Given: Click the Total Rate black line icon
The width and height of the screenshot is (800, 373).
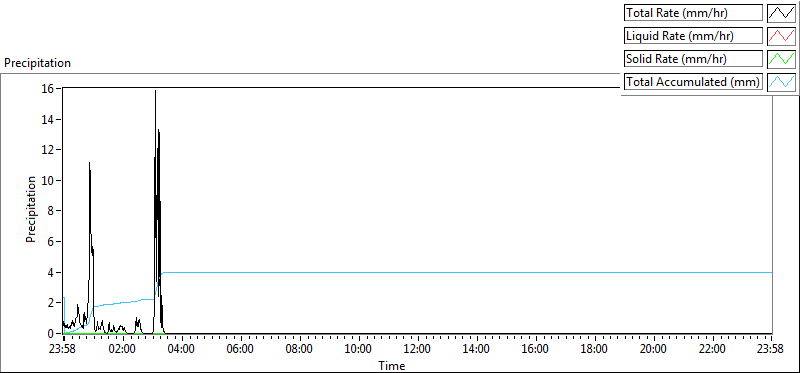Looking at the screenshot, I should point(782,13).
